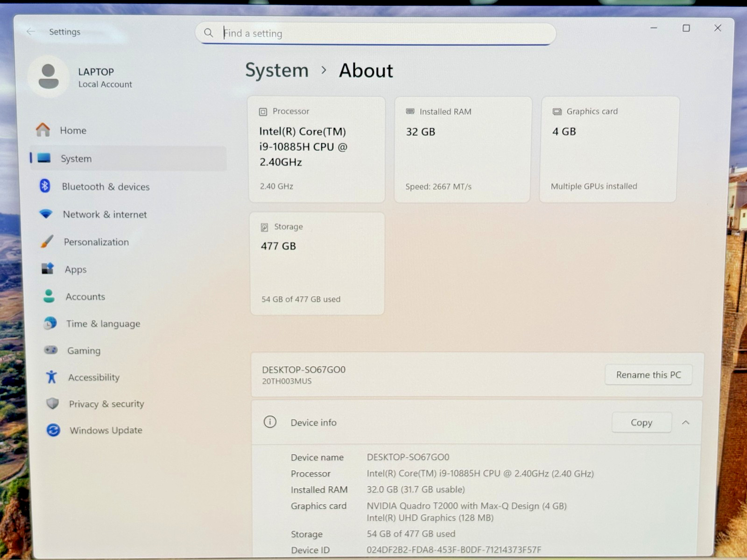Image resolution: width=747 pixels, height=560 pixels.
Task: Copy the device info
Action: pos(641,422)
